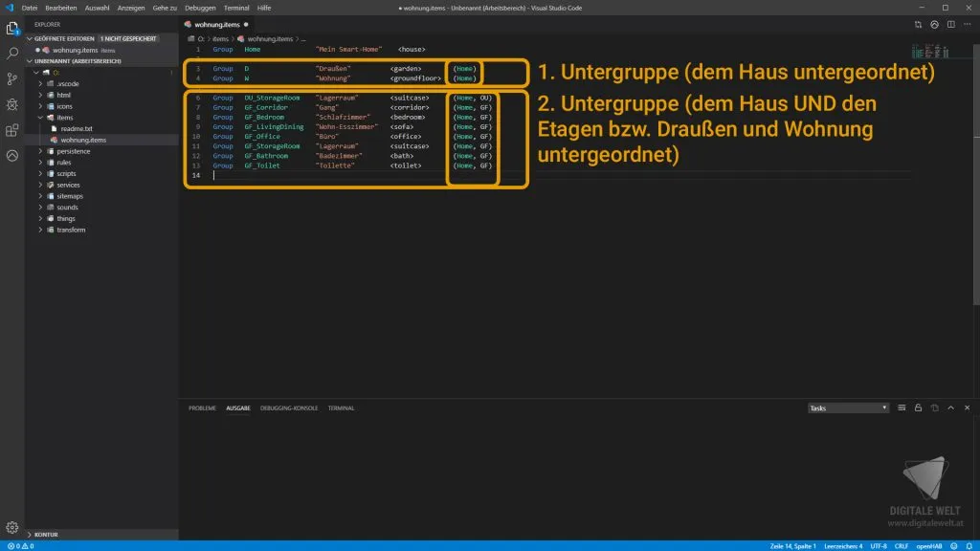Screen dimensions: 980x551
Task: Expand the sounds folder
Action: [x=40, y=208]
